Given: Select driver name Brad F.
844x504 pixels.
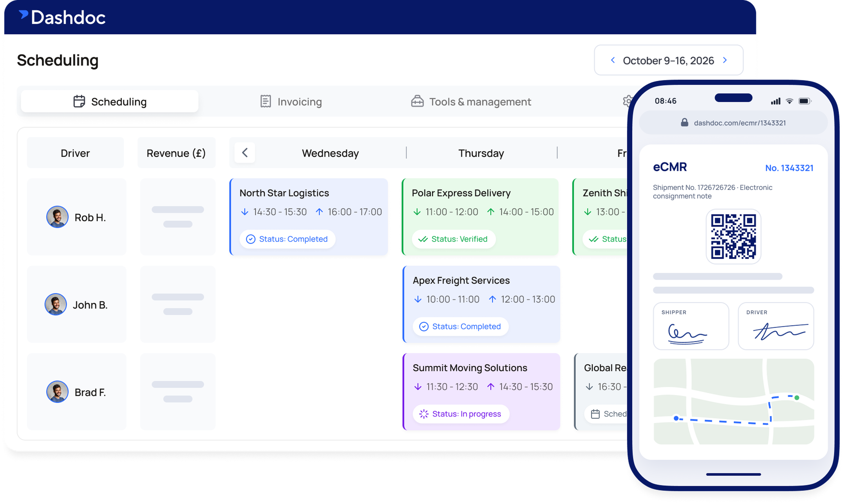Looking at the screenshot, I should tap(90, 393).
